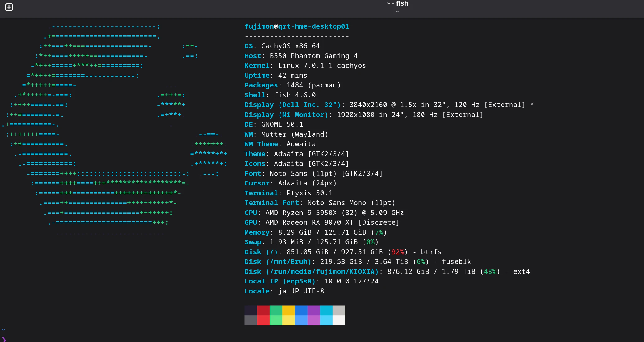Click the fujimon@qrt-hme-desktop01 header text
This screenshot has width=644, height=342.
click(x=297, y=26)
